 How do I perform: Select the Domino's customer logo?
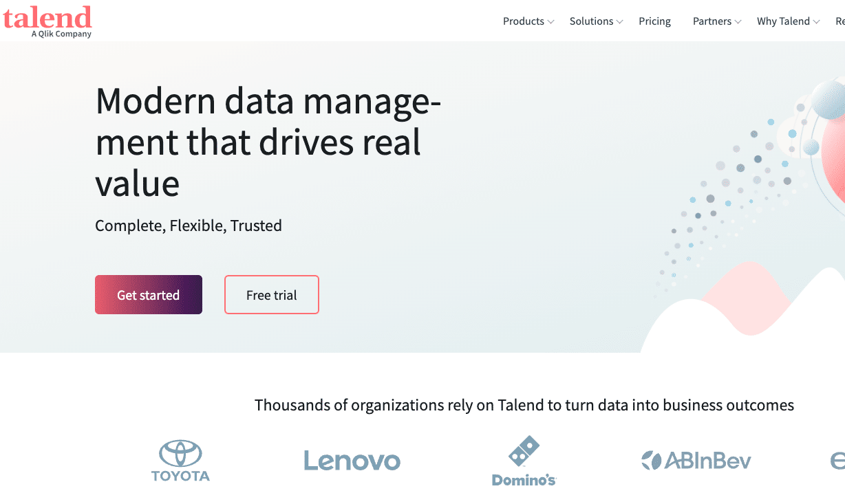coord(524,461)
